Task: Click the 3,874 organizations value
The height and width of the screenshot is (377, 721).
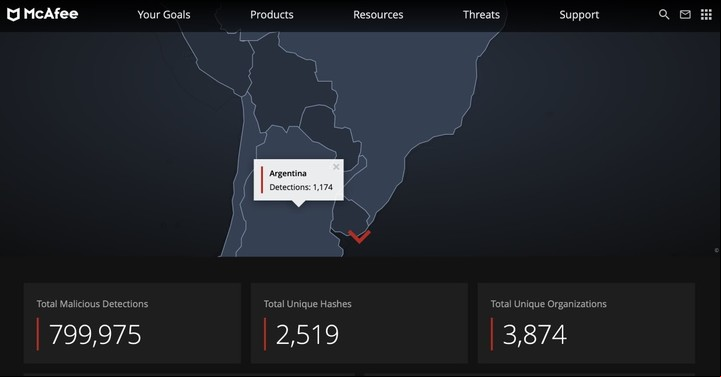Action: [x=534, y=335]
